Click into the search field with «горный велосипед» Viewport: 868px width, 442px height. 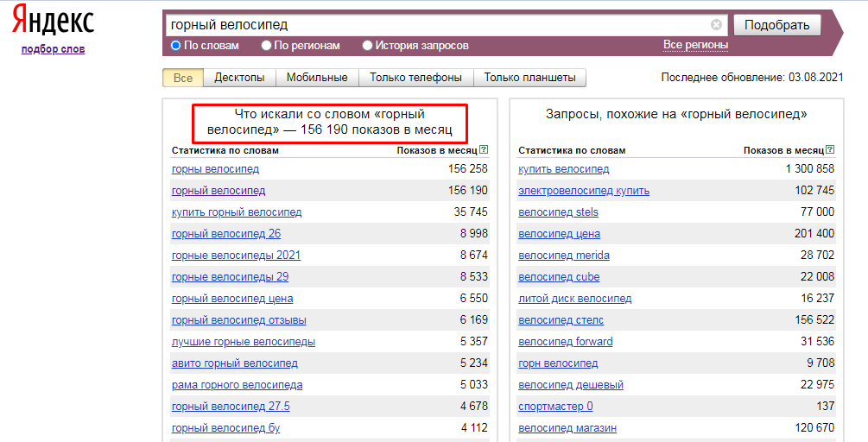click(432, 25)
